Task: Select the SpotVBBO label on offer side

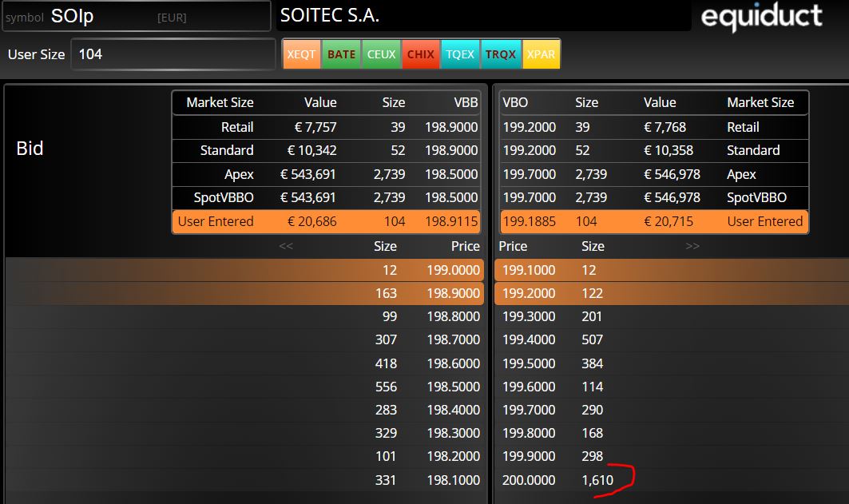Action: pyautogui.click(x=756, y=197)
